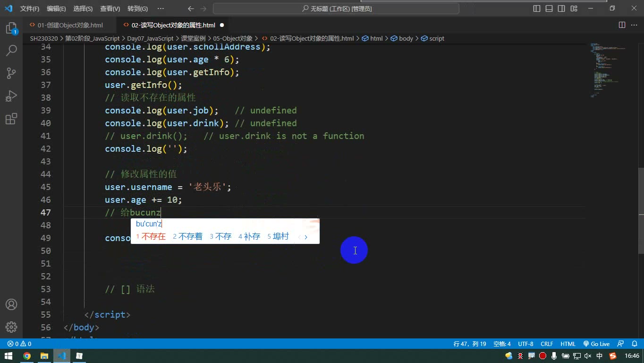Image resolution: width=644 pixels, height=363 pixels.
Task: Show the errors and warnings problems panel
Action: [19, 344]
